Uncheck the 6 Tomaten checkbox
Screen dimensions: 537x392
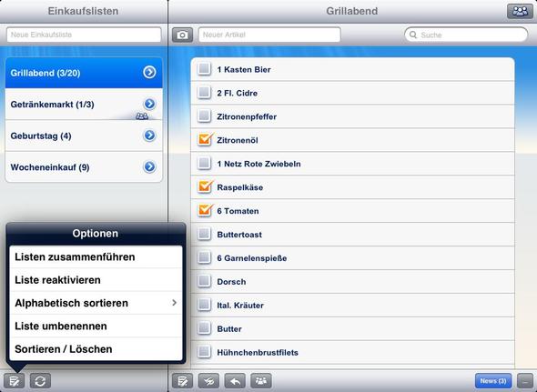205,210
